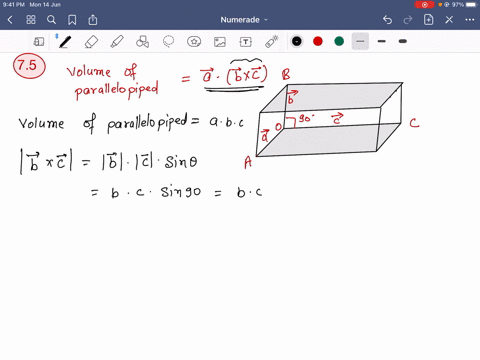Choose the Shapes tool
Viewport: 480px width, 360px height.
pyautogui.click(x=143, y=42)
